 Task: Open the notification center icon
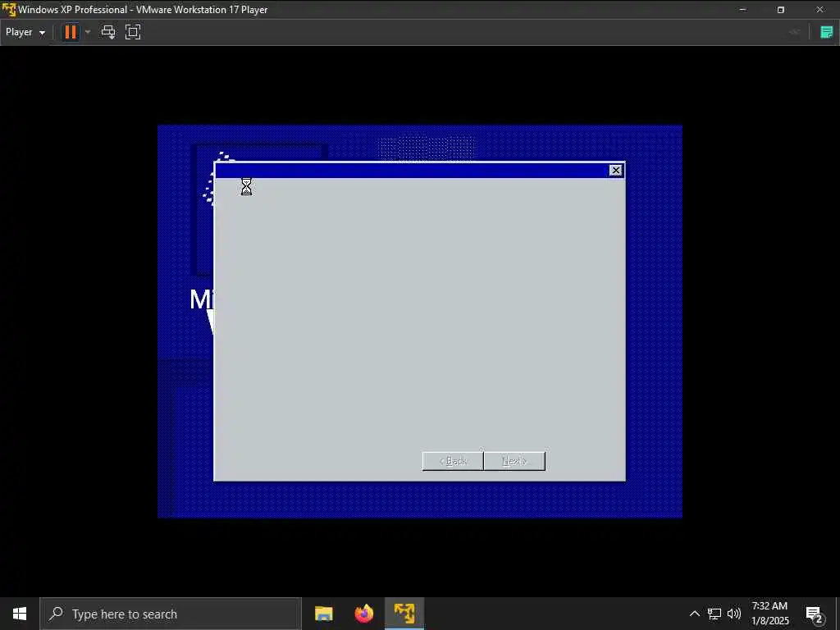(814, 614)
